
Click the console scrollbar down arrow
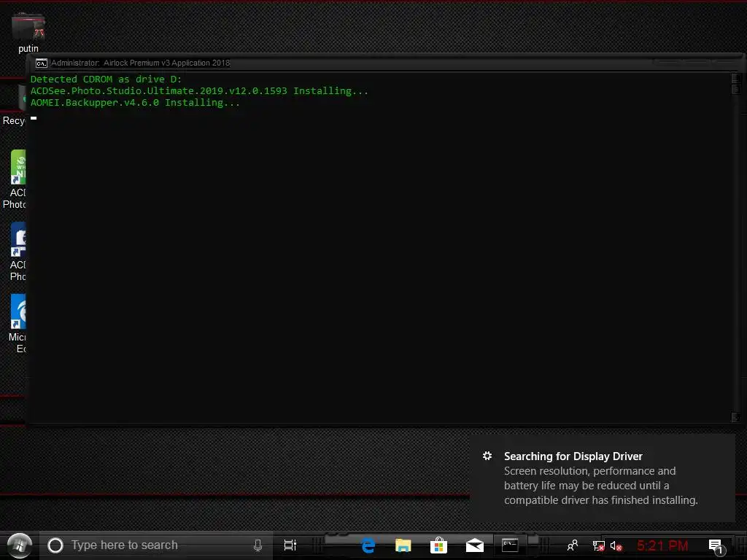(x=736, y=417)
